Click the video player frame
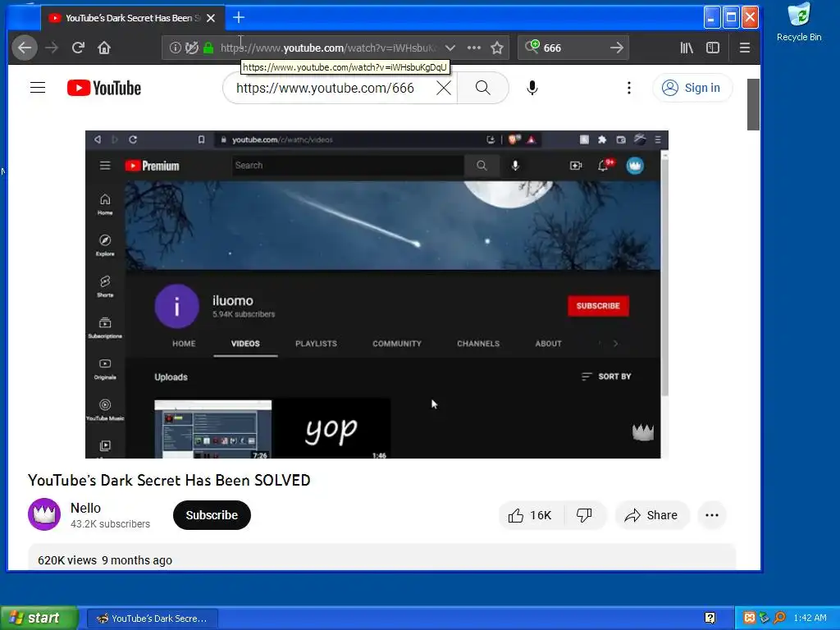Screen dimensions: 840x630 tap(377, 294)
